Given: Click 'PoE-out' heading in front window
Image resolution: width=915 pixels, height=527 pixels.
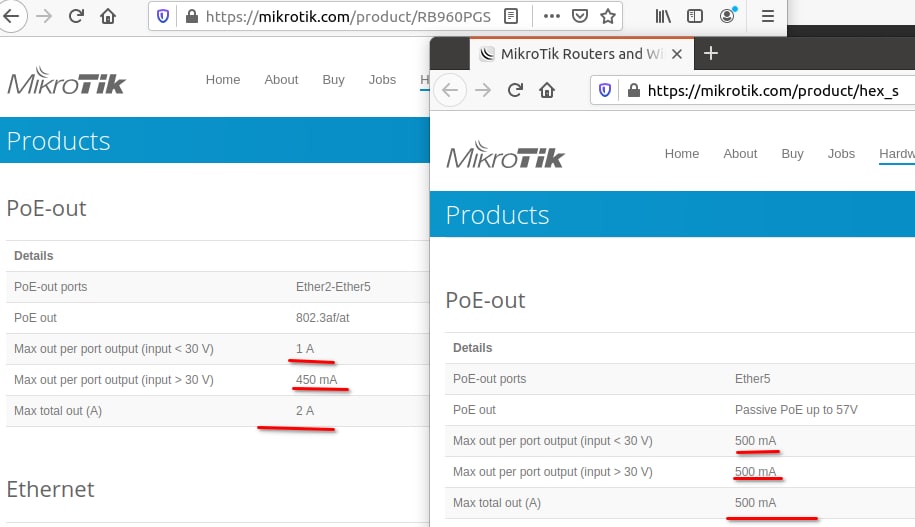Looking at the screenshot, I should pyautogui.click(x=485, y=300).
